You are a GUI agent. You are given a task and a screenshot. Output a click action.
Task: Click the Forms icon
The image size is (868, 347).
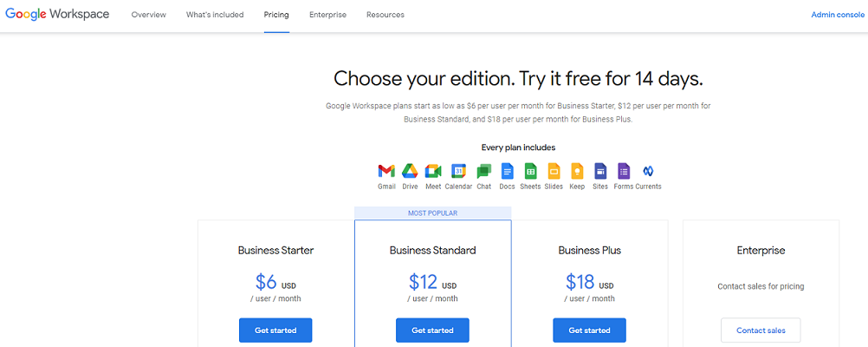[x=624, y=171]
